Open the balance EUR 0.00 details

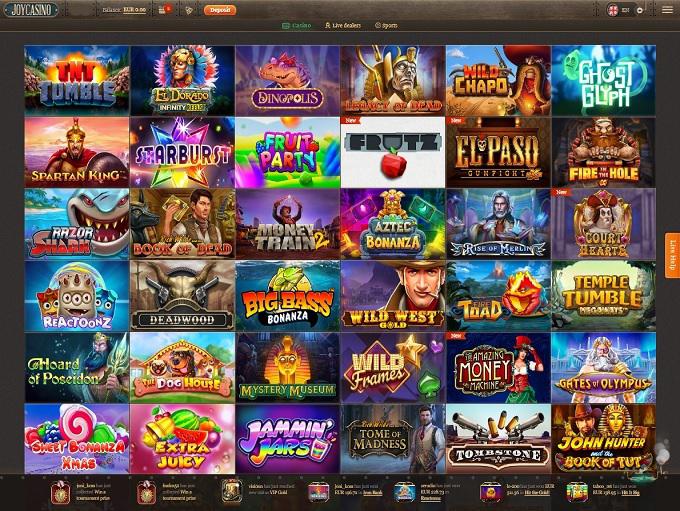[124, 10]
